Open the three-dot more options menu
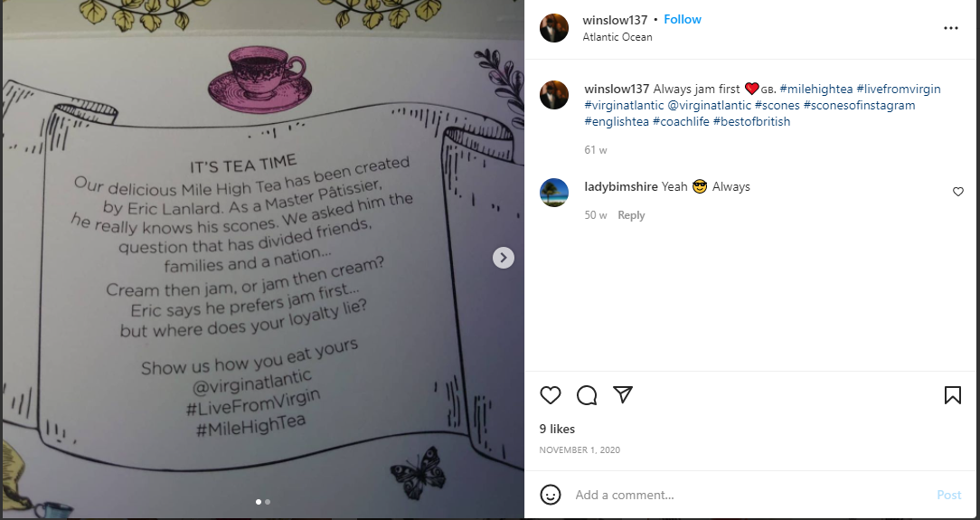The image size is (980, 520). tap(951, 28)
